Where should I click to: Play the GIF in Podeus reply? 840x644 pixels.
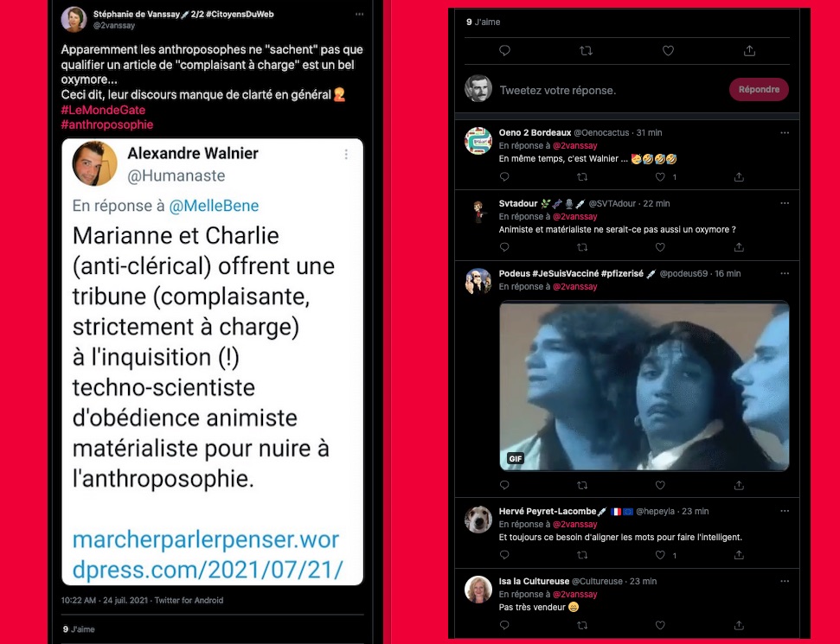pos(644,386)
